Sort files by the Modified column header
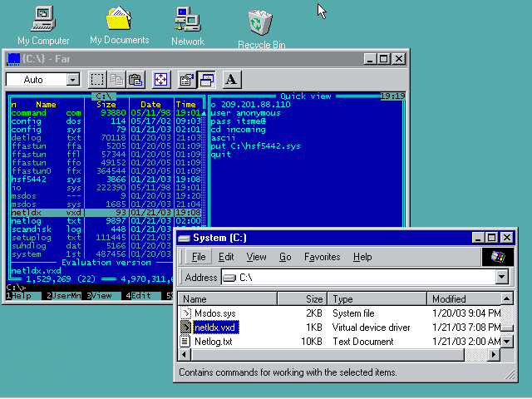Image resolution: width=532 pixels, height=399 pixels. pos(464,299)
